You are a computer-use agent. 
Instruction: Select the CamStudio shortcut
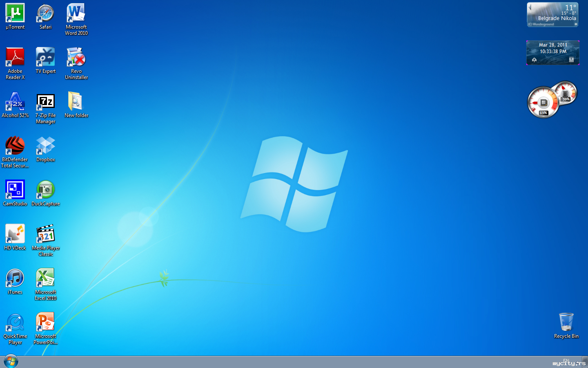click(15, 193)
